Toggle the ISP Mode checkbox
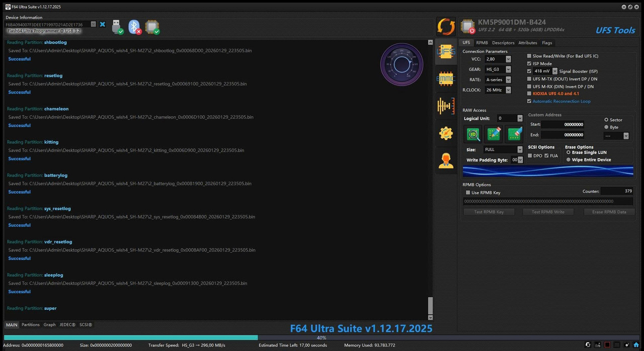The height and width of the screenshot is (351, 644). tap(529, 63)
